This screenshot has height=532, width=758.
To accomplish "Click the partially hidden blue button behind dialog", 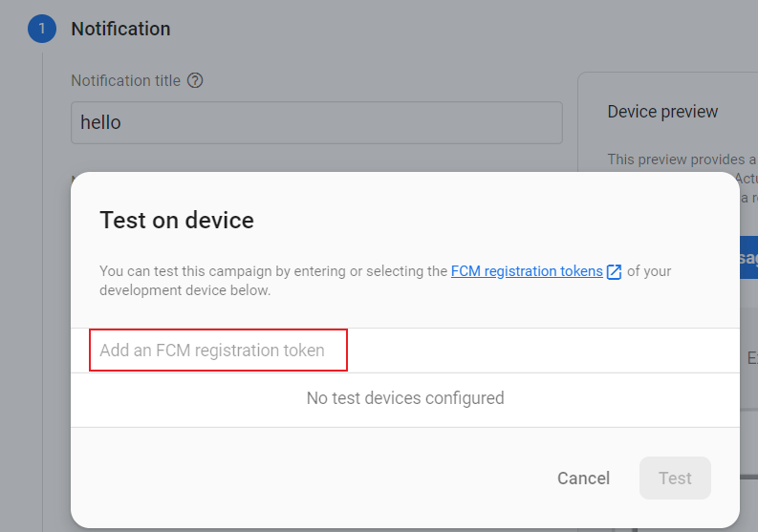I will 748,258.
